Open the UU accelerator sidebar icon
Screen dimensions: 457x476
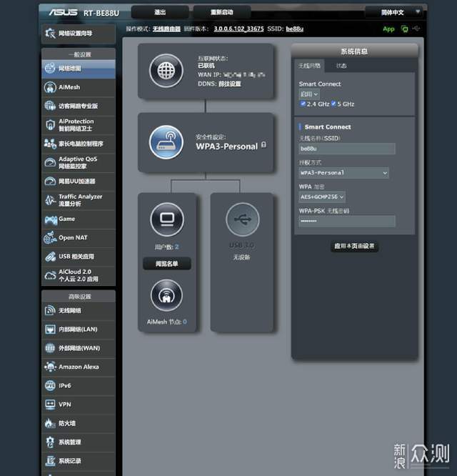(x=50, y=182)
